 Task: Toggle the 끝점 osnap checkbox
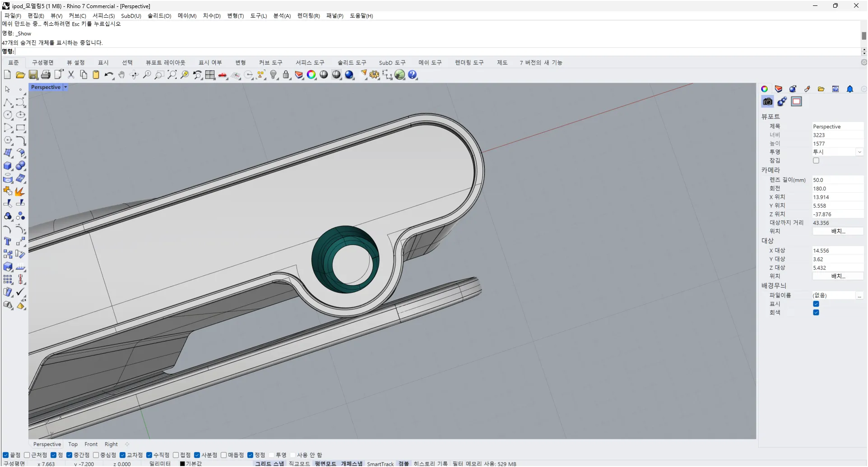(x=5, y=455)
